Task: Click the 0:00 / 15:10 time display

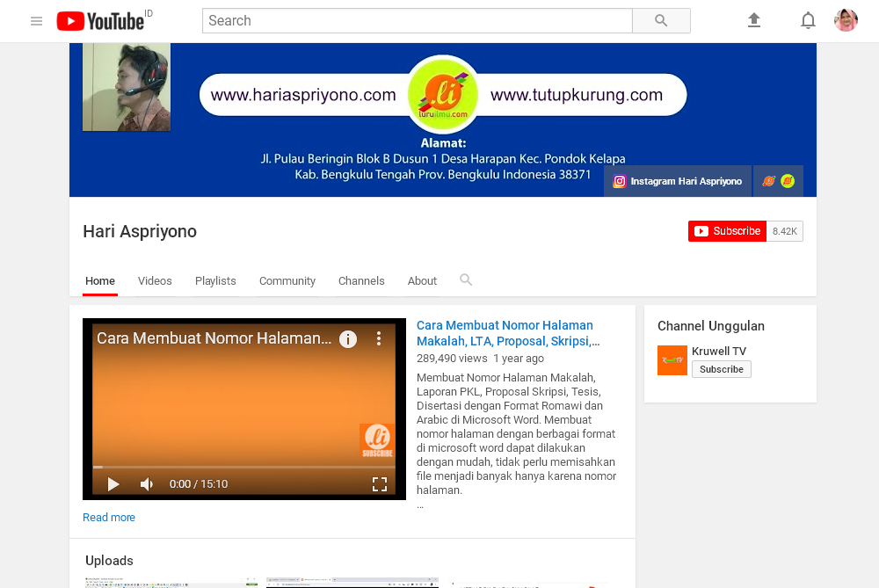Action: tap(199, 483)
